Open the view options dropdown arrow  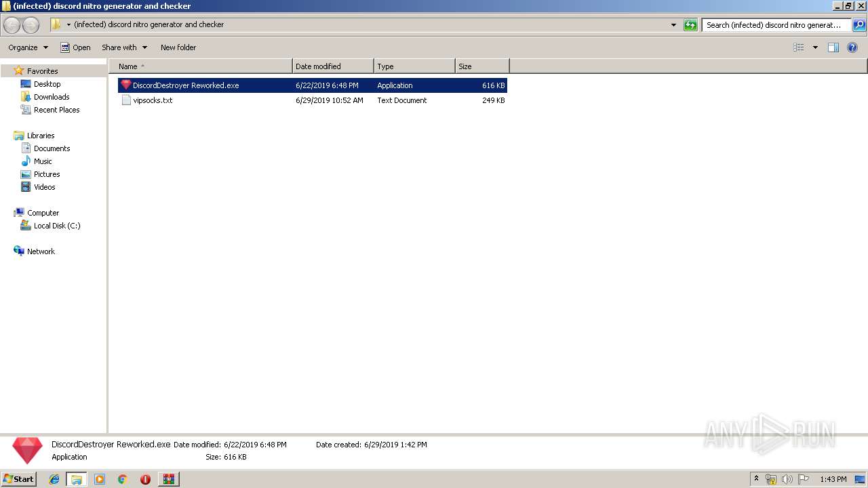[815, 47]
